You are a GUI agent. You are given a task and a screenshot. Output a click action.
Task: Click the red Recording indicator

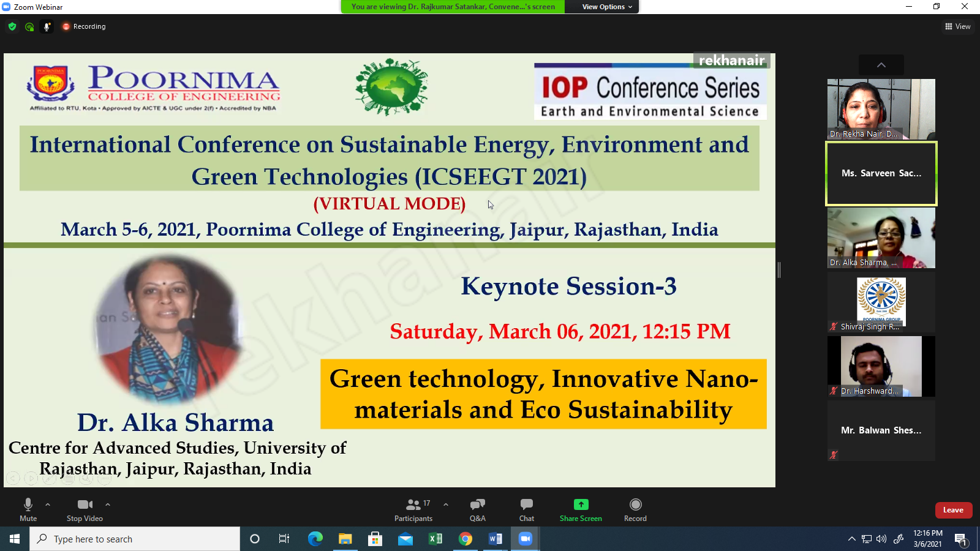(x=84, y=26)
